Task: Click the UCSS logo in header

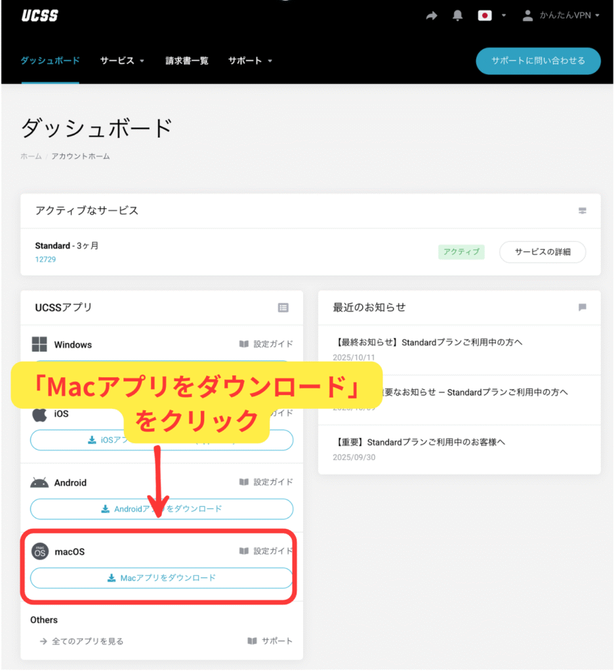Action: coord(40,16)
